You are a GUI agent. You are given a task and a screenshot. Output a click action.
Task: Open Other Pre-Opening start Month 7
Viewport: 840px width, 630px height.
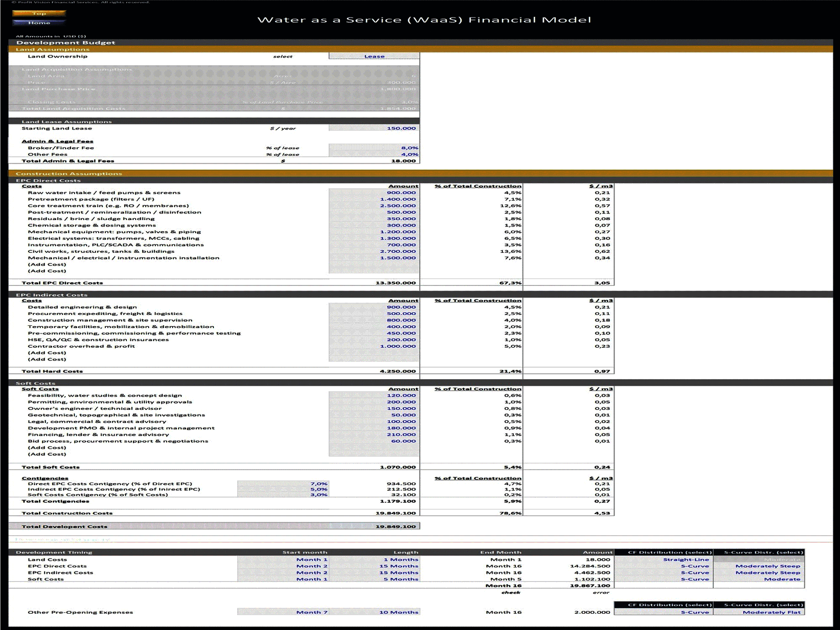[x=283, y=612]
